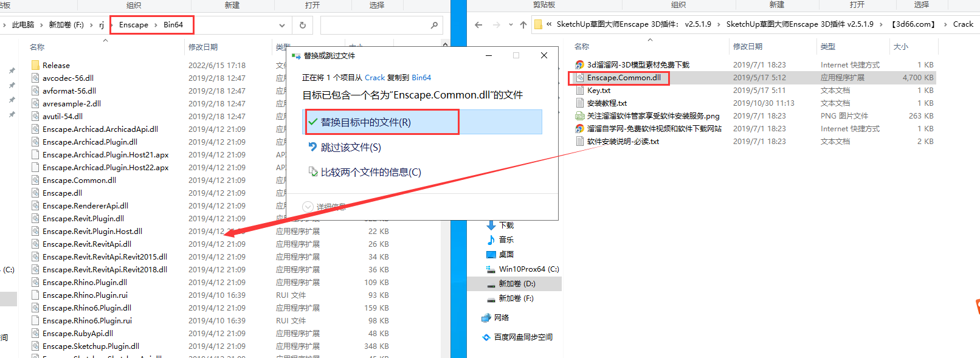Click the 网络 network icon

[x=486, y=317]
